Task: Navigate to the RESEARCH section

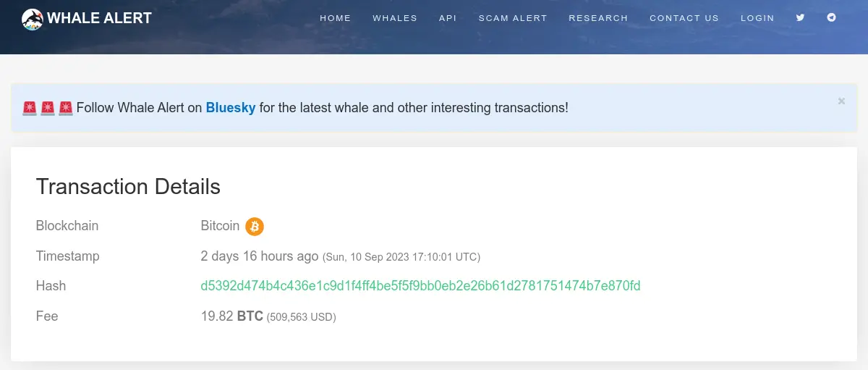Action: tap(598, 18)
